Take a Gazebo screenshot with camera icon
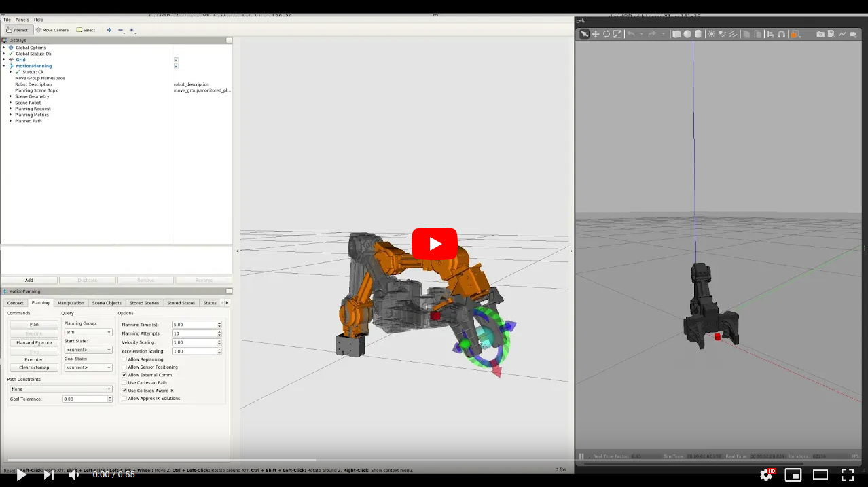This screenshot has height=487, width=868. pyautogui.click(x=820, y=34)
